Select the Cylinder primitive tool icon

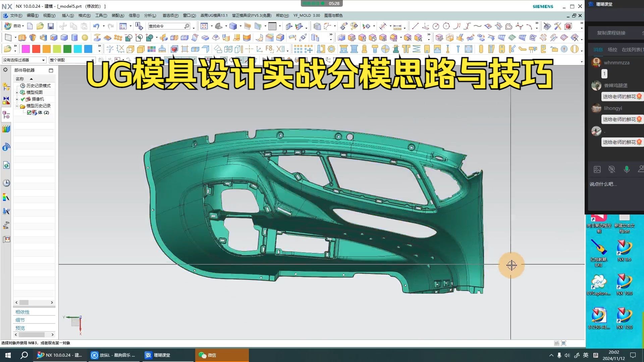74,38
